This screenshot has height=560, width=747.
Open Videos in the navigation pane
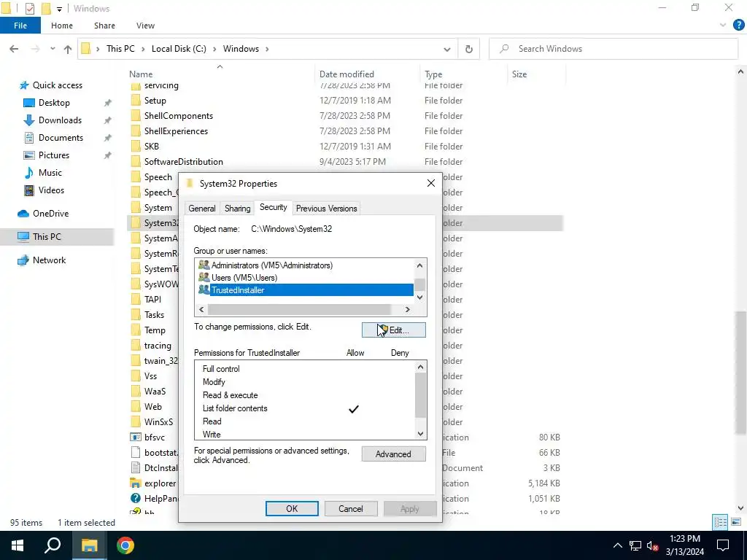click(51, 190)
